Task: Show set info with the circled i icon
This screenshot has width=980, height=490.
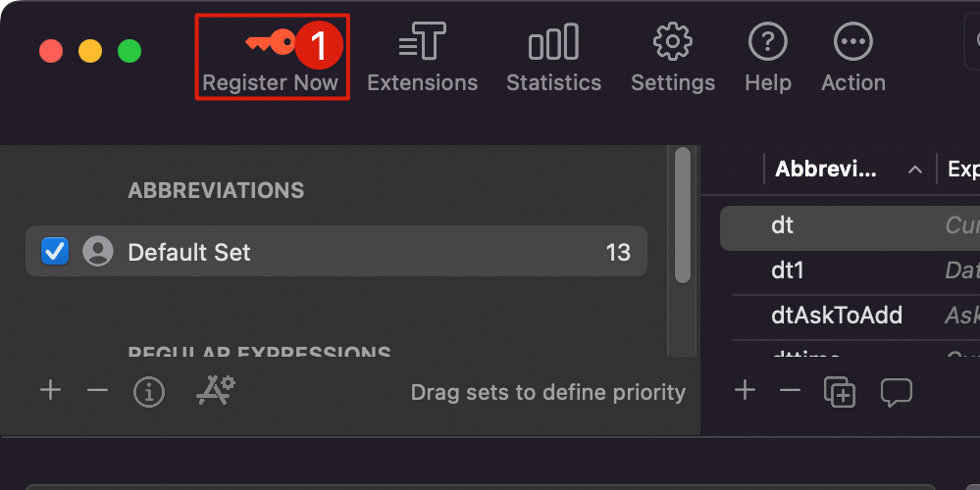Action: pyautogui.click(x=148, y=392)
